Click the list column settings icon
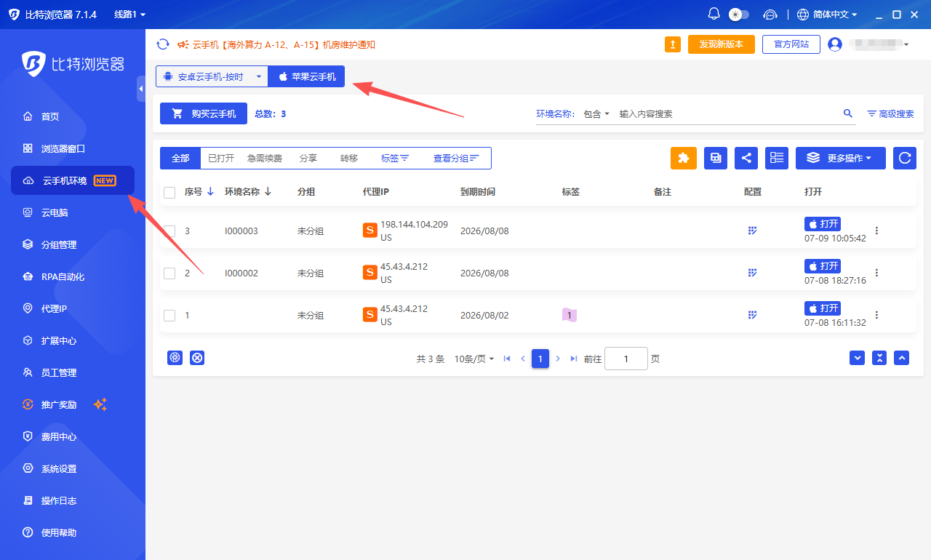 tap(777, 158)
